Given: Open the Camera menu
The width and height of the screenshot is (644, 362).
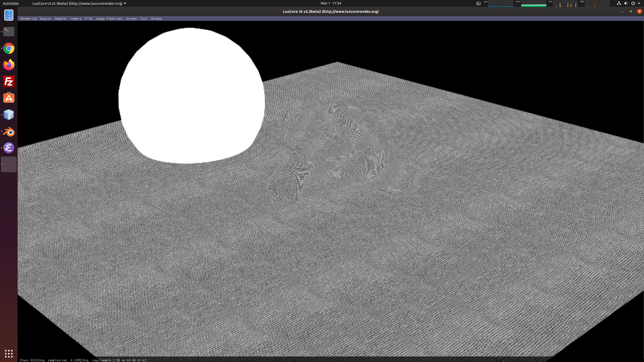Looking at the screenshot, I should tap(76, 19).
